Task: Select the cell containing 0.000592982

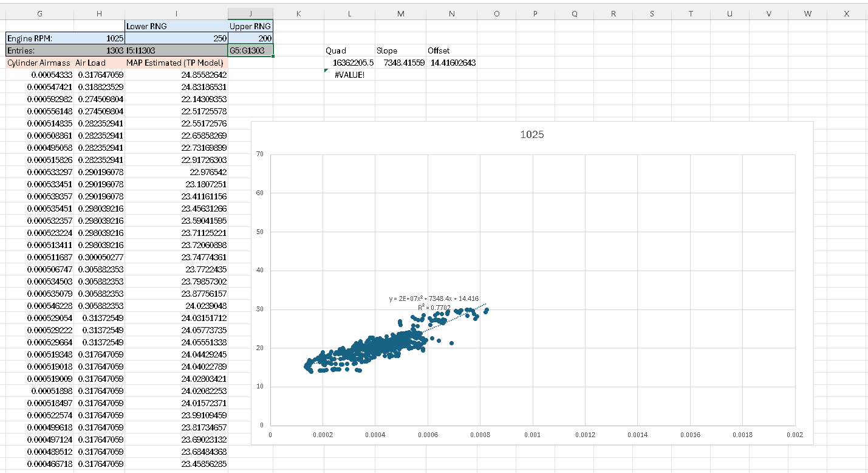Action: point(39,99)
